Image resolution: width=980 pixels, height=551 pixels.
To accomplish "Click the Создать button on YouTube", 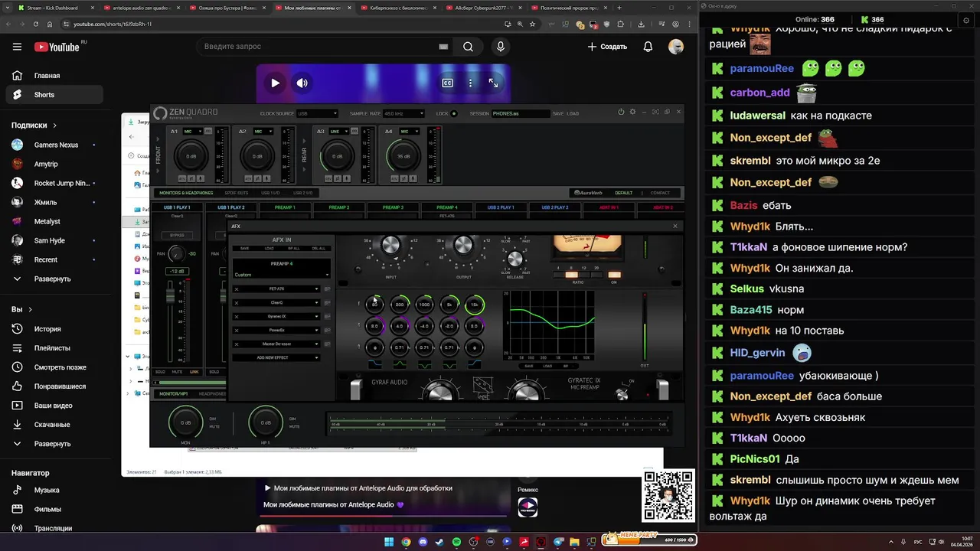I will pyautogui.click(x=607, y=47).
